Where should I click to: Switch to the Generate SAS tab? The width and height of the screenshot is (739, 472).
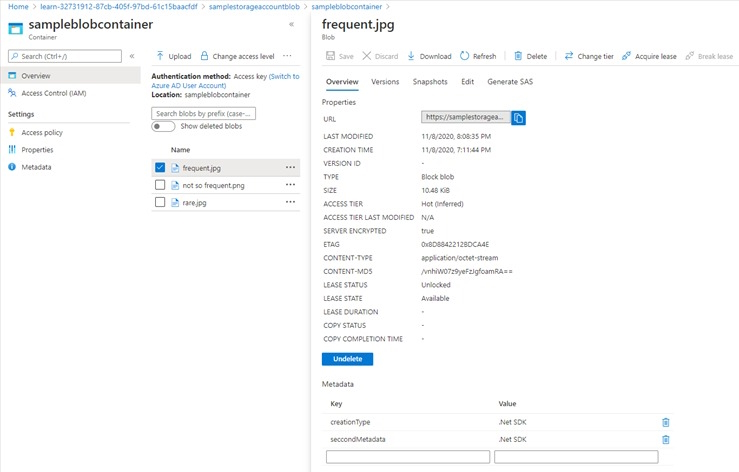pyautogui.click(x=510, y=82)
